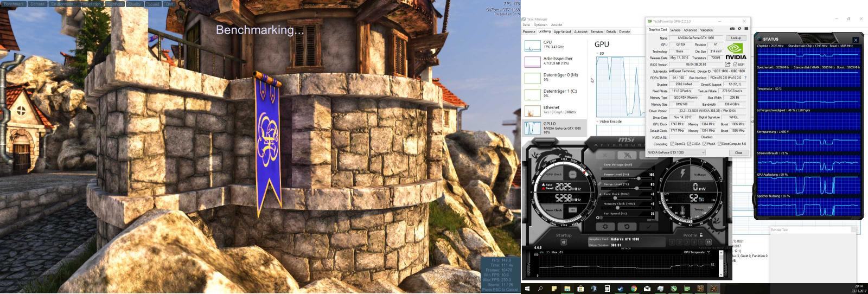
Task: Open Datei menu in Task Manager
Action: click(x=526, y=25)
